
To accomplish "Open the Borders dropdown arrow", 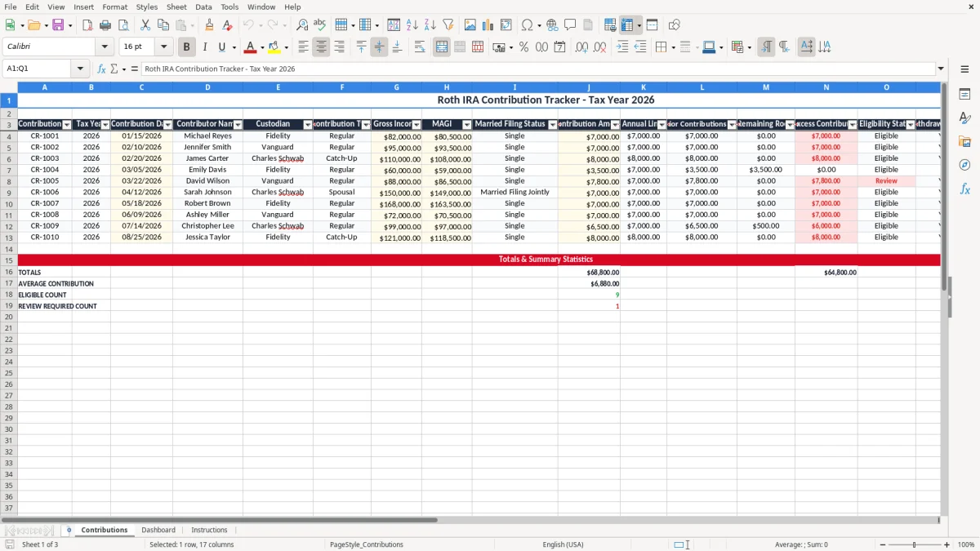I will click(673, 47).
